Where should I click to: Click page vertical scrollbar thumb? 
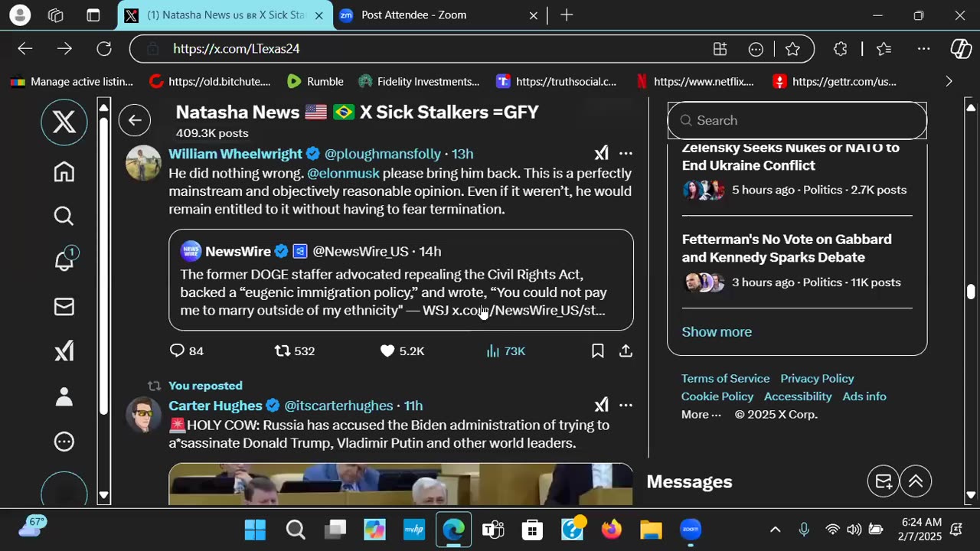click(971, 292)
